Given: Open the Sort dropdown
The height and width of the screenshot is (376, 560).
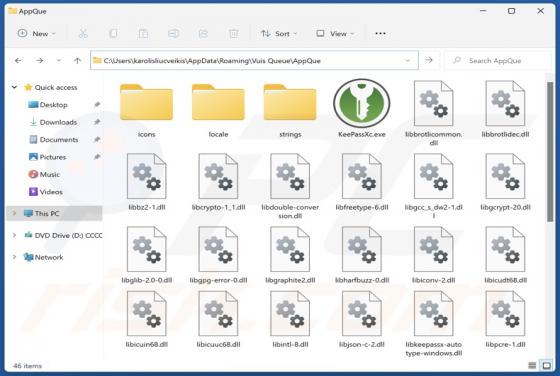Looking at the screenshot, I should tap(279, 34).
